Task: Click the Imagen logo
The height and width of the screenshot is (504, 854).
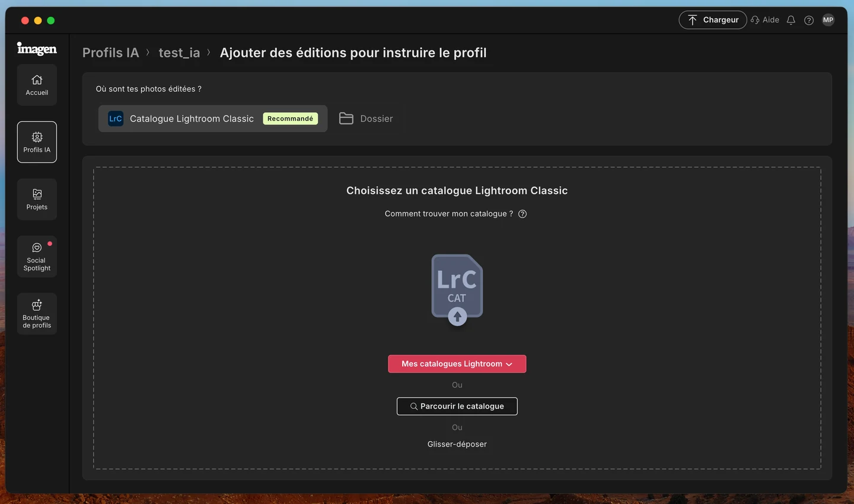Action: pyautogui.click(x=37, y=49)
